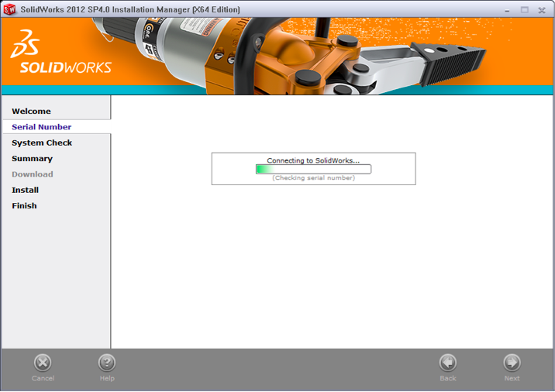Open the Finish step
The image size is (555, 392).
pos(24,206)
